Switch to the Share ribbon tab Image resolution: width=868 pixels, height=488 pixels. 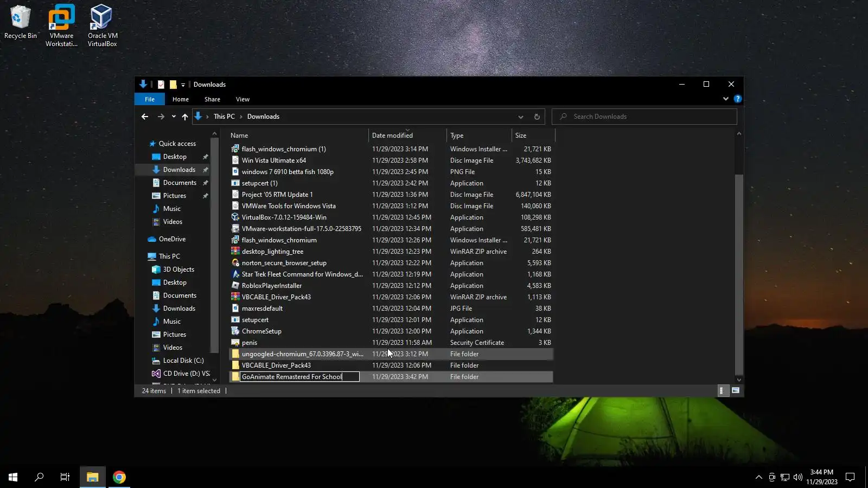[x=212, y=99]
